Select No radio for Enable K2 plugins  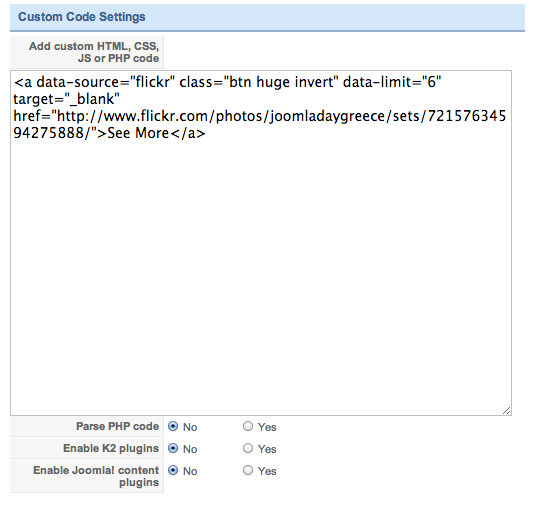(x=173, y=448)
